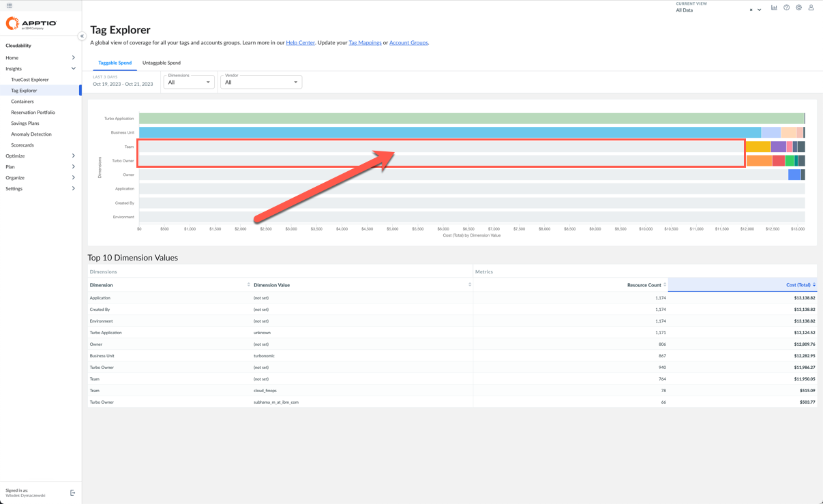Click the sign out icon
This screenshot has height=504, width=823.
click(x=73, y=492)
